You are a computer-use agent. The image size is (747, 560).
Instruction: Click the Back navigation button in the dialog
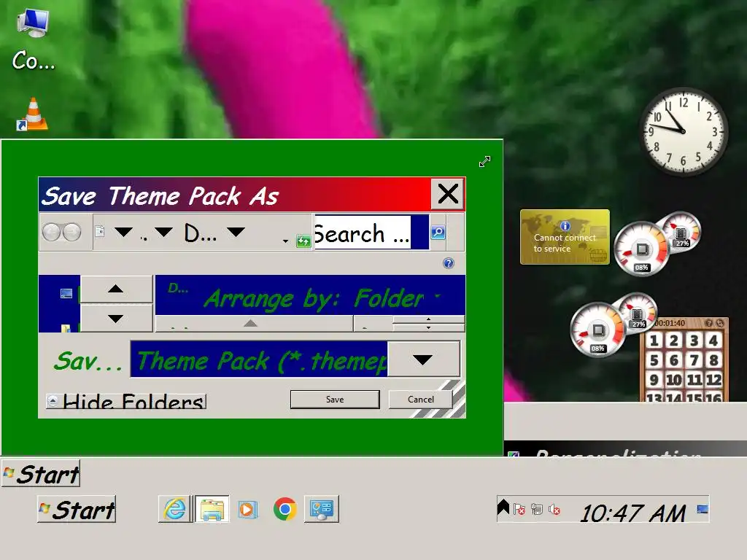tap(52, 233)
